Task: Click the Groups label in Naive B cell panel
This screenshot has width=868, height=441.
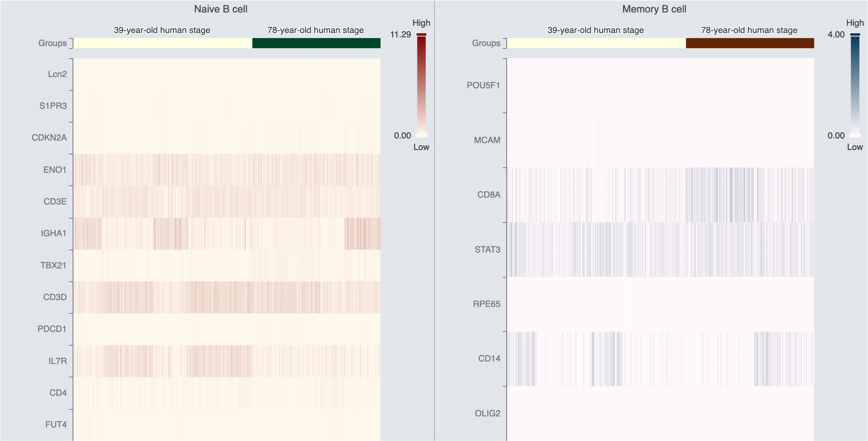Action: click(52, 43)
